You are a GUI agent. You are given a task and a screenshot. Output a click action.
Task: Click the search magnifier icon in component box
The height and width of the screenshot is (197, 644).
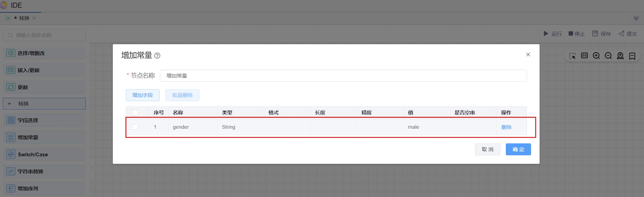tap(10, 35)
